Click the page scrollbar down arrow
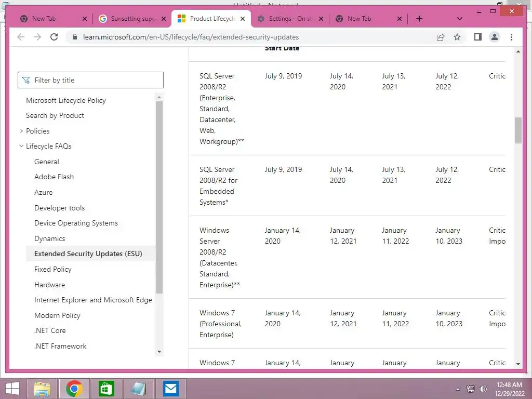 coord(518,364)
